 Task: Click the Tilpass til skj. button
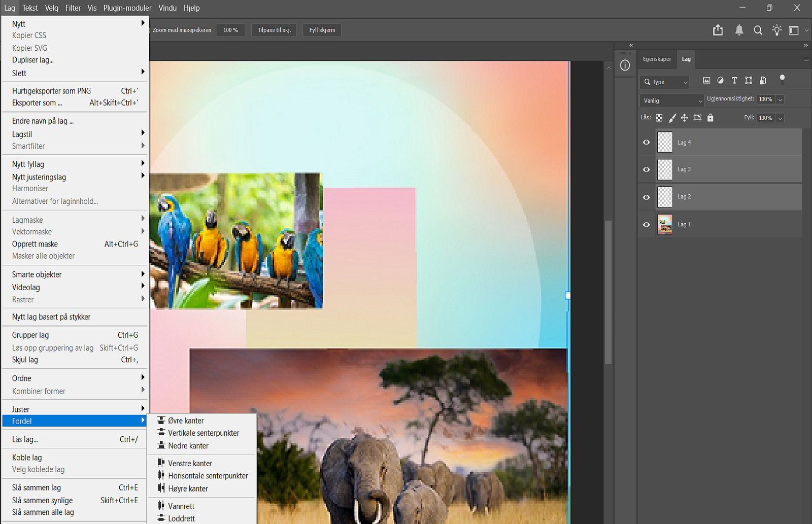274,30
